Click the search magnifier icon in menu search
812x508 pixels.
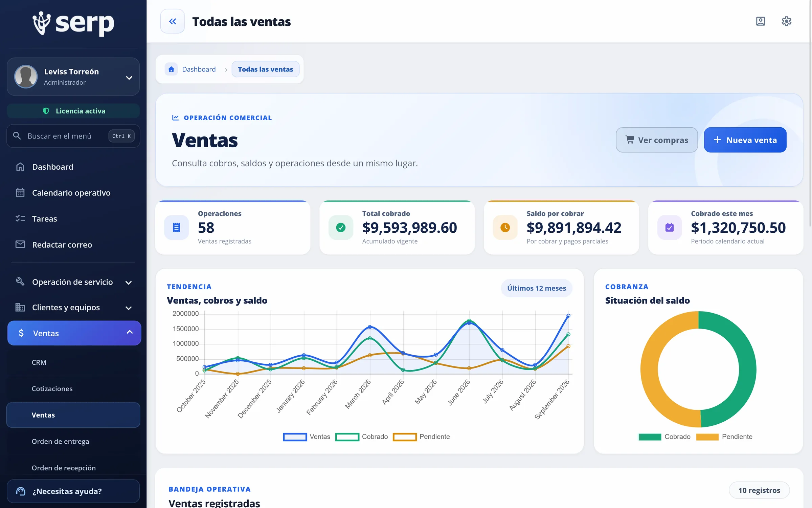17,136
